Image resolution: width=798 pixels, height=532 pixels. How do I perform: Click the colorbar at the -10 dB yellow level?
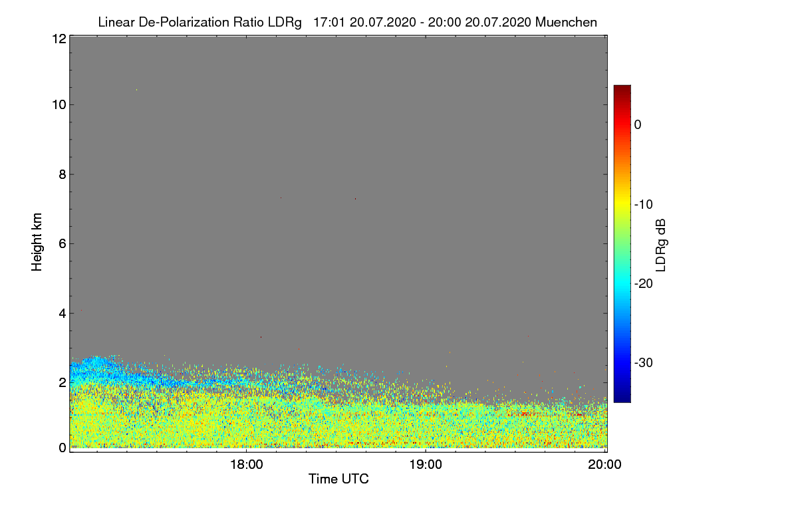[x=622, y=204]
